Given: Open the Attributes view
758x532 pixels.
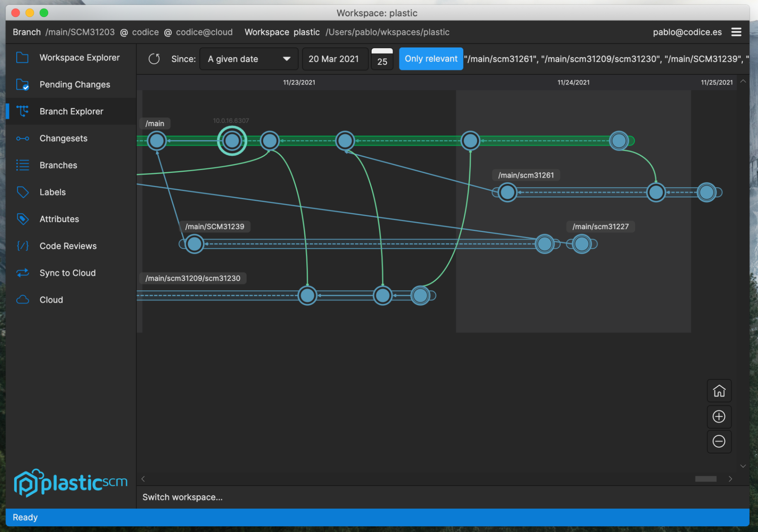Looking at the screenshot, I should [x=59, y=219].
